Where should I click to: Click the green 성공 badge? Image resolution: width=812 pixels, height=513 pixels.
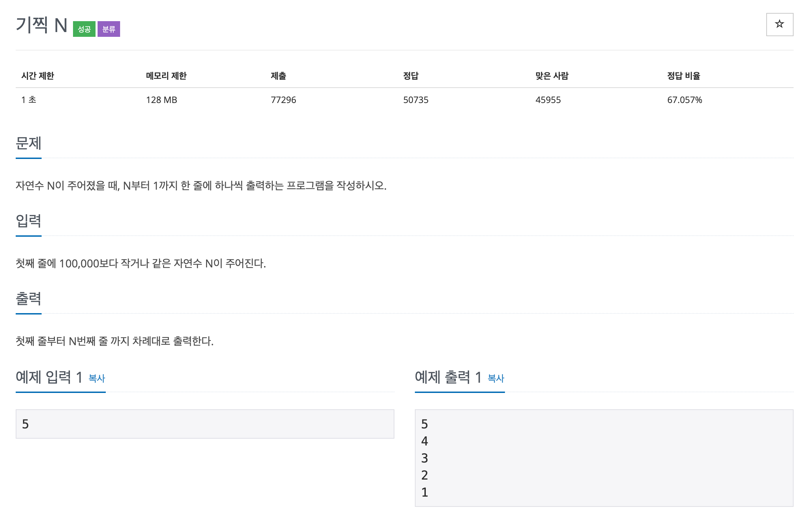point(85,30)
